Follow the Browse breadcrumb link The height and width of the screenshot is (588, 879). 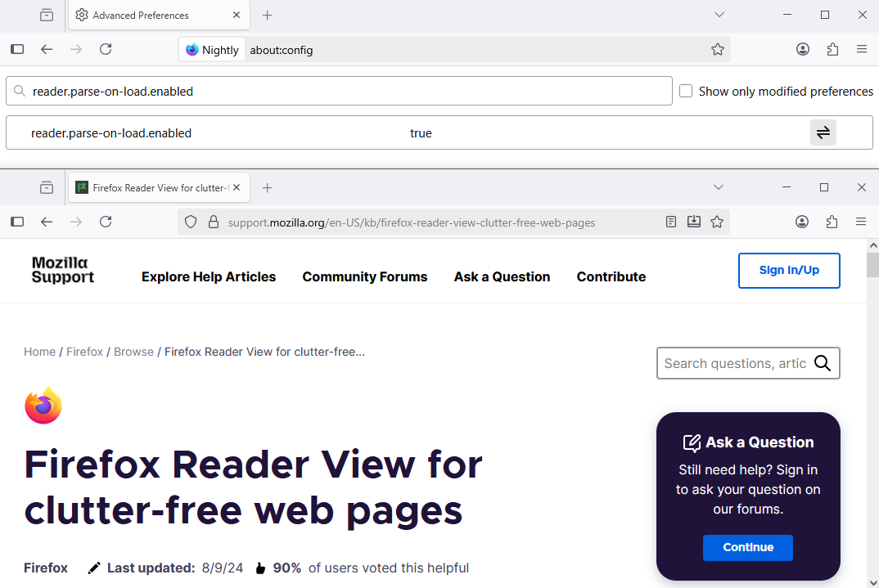(133, 352)
